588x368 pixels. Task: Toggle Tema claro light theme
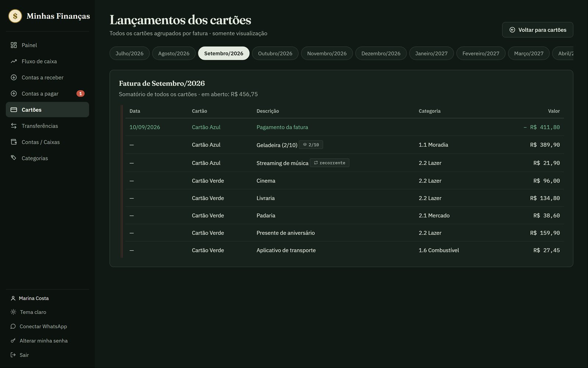coord(47,312)
